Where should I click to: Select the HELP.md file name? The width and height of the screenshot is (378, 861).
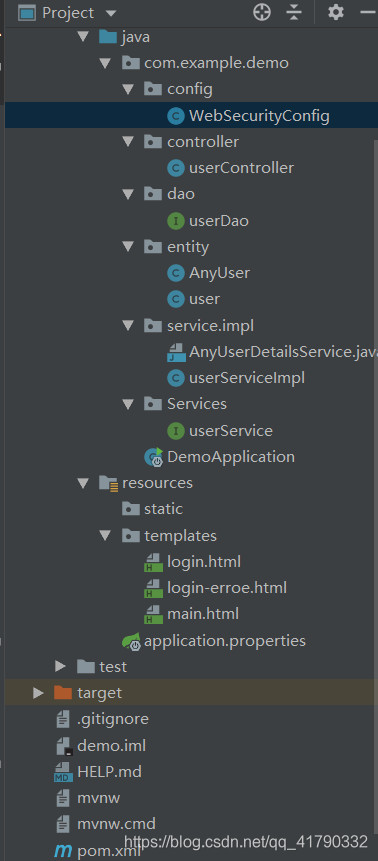(109, 772)
